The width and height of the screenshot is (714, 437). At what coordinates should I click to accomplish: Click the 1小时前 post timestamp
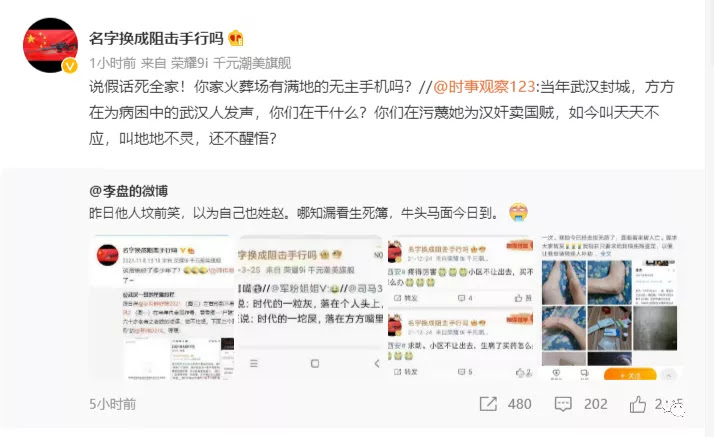click(112, 63)
